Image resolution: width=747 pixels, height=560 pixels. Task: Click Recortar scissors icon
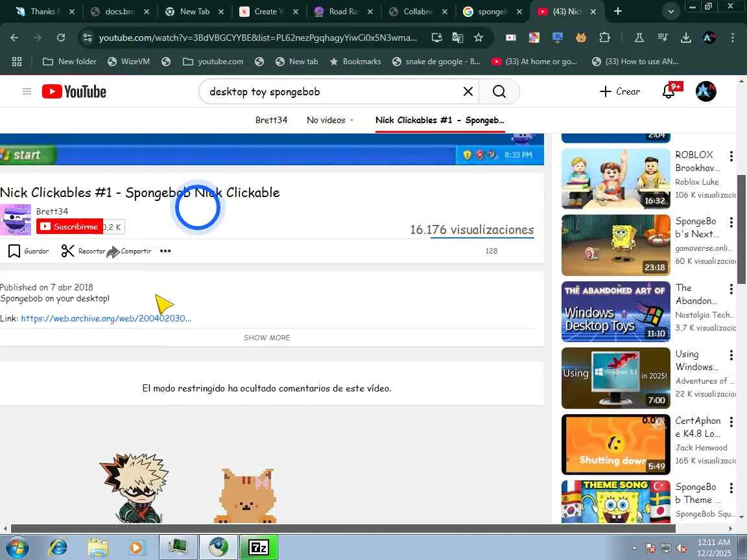point(67,251)
